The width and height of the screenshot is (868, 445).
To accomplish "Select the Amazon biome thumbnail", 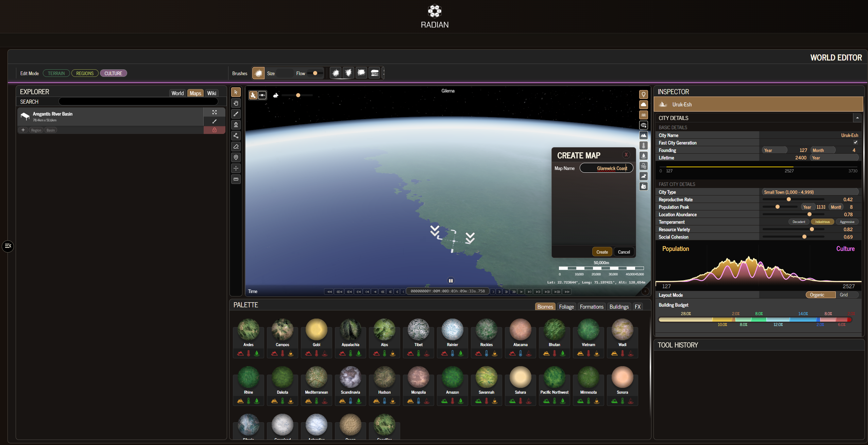I will point(453,377).
